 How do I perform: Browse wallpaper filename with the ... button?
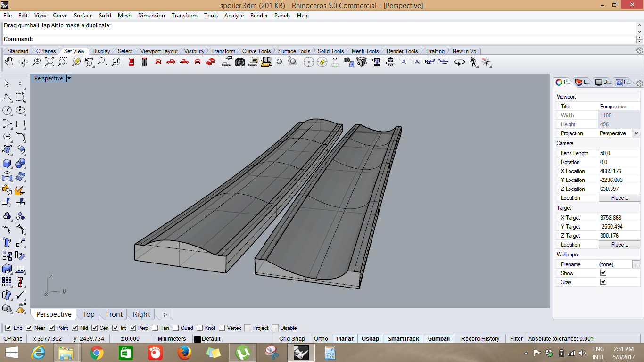click(636, 264)
